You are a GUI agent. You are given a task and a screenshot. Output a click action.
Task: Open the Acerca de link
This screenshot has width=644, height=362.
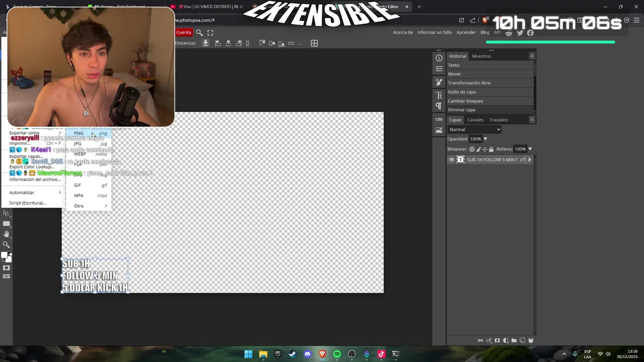[x=403, y=32]
